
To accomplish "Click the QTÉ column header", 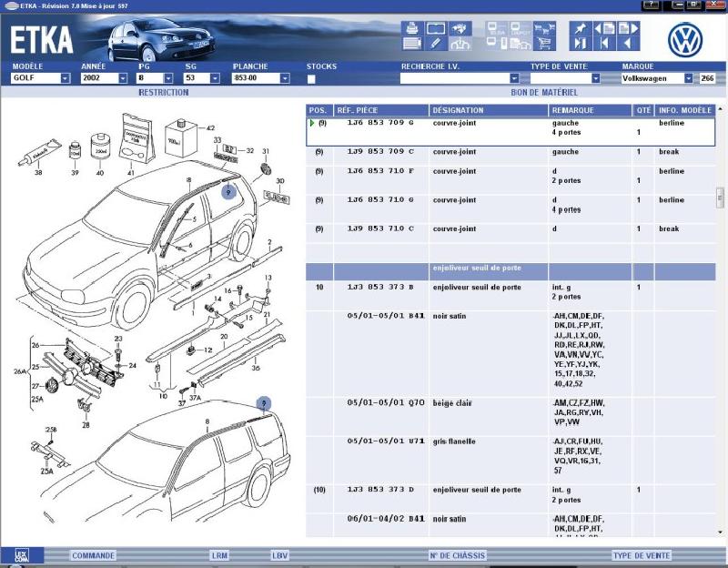I will coord(643,110).
